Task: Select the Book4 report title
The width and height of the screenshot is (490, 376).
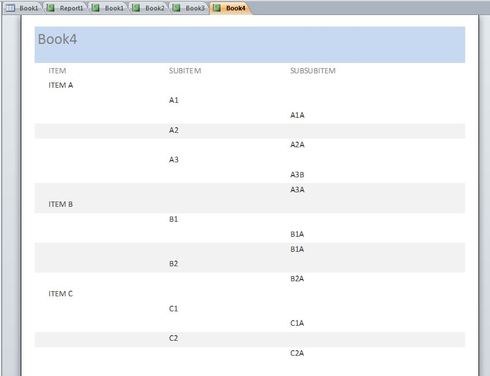Action: point(57,39)
